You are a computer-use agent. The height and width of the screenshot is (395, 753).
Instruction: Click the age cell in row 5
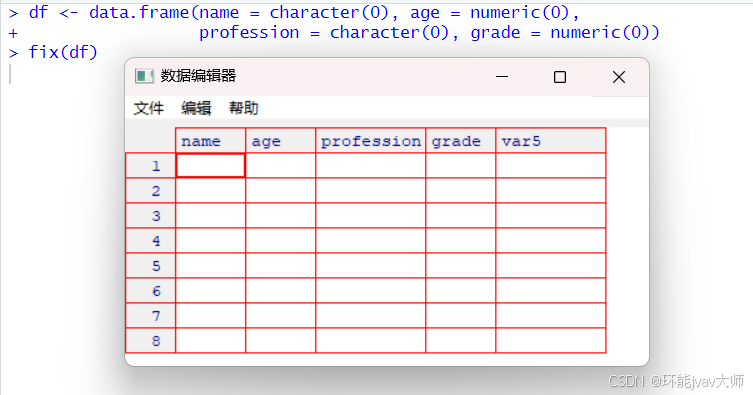[280, 265]
